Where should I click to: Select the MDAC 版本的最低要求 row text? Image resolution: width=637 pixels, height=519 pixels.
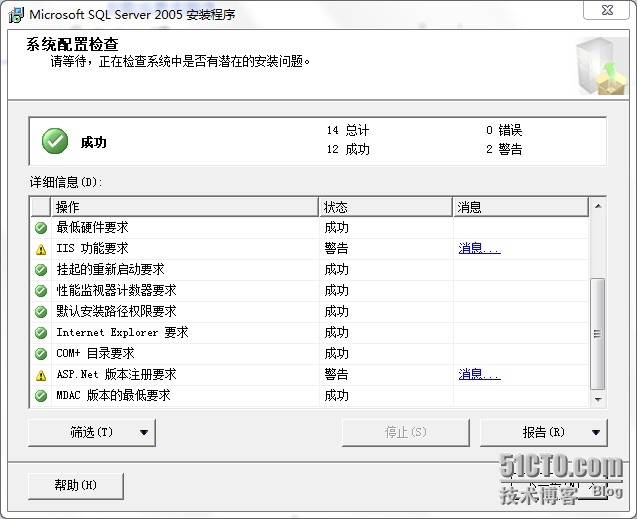tap(113, 395)
